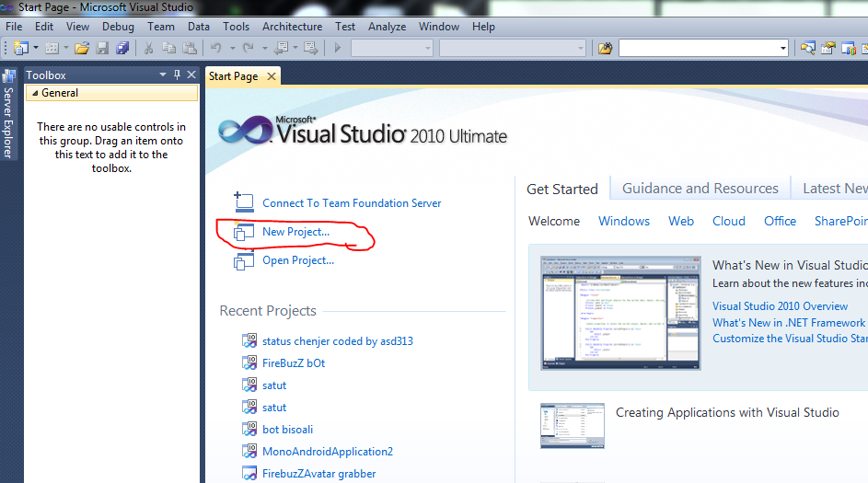Click the Paste clipboard icon

pyautogui.click(x=190, y=48)
